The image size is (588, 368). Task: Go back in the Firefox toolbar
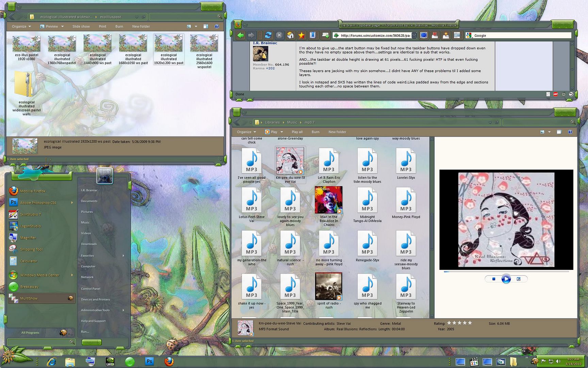pos(241,35)
